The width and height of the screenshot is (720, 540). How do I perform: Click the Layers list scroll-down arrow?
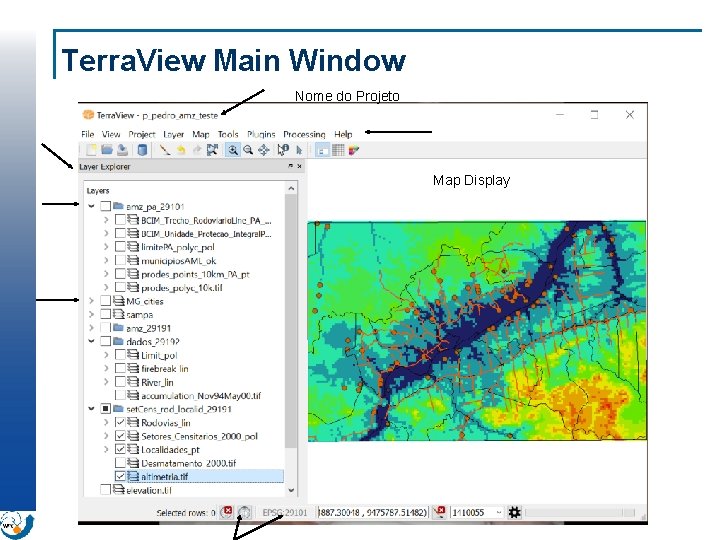(x=291, y=490)
